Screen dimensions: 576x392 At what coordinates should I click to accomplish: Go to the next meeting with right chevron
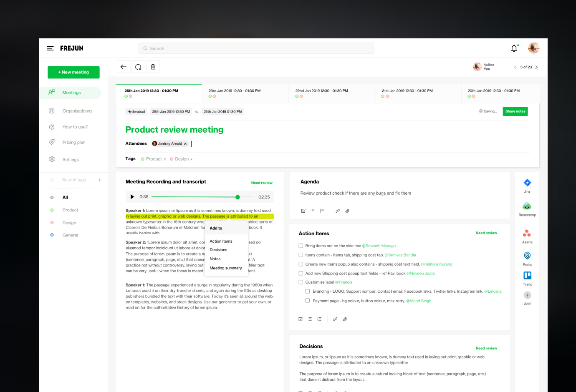point(536,67)
